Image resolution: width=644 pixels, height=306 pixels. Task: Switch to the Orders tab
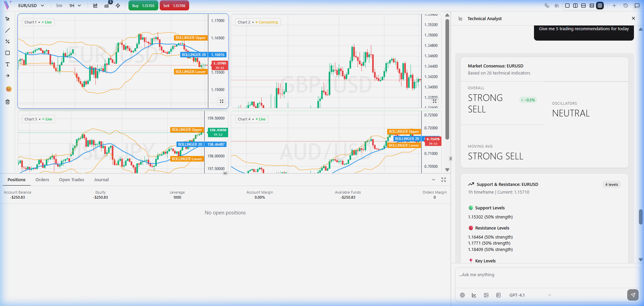click(x=42, y=180)
